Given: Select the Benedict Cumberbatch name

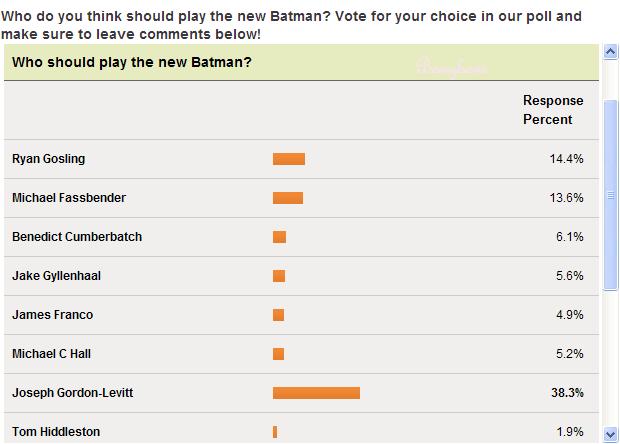Looking at the screenshot, I should coord(77,237).
